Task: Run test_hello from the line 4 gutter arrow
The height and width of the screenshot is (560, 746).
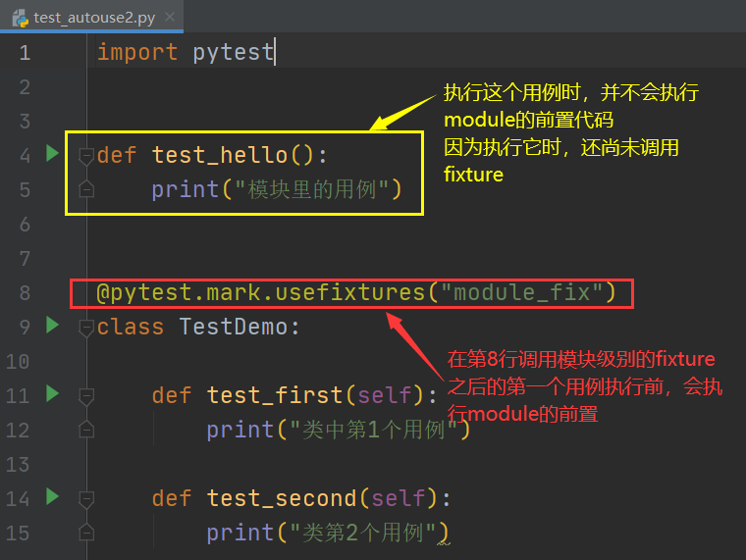Action: click(53, 153)
